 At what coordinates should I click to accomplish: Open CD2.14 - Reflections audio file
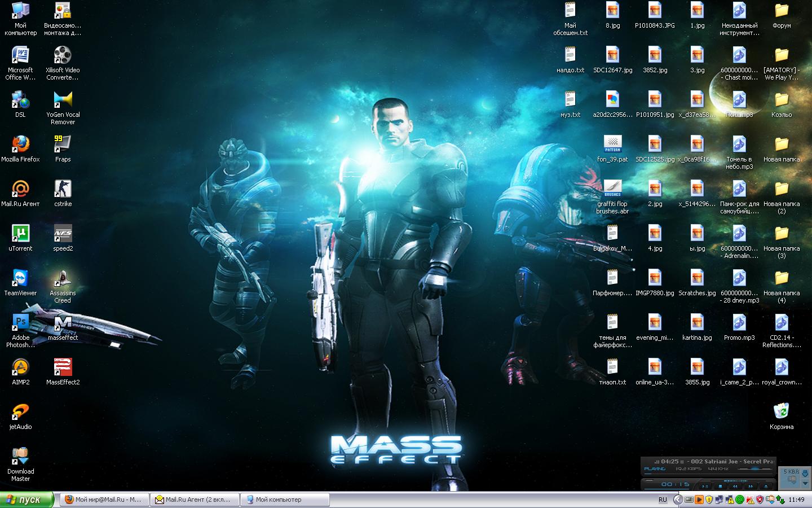pos(782,331)
